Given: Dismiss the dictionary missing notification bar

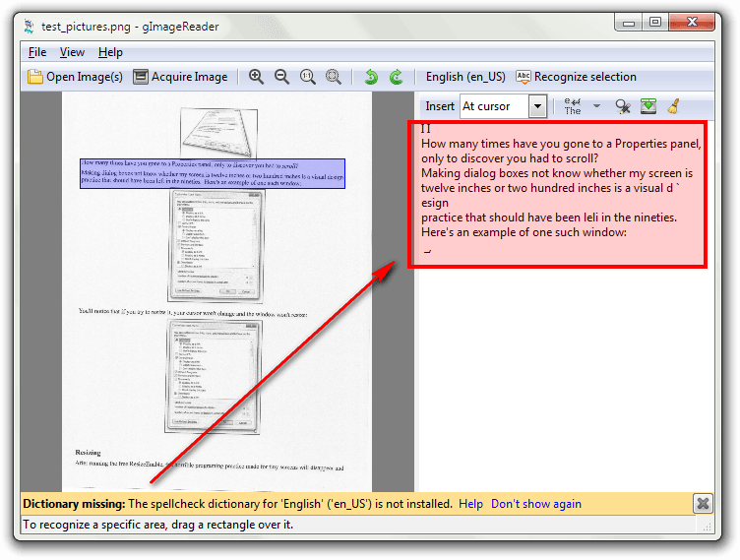Looking at the screenshot, I should 703,504.
